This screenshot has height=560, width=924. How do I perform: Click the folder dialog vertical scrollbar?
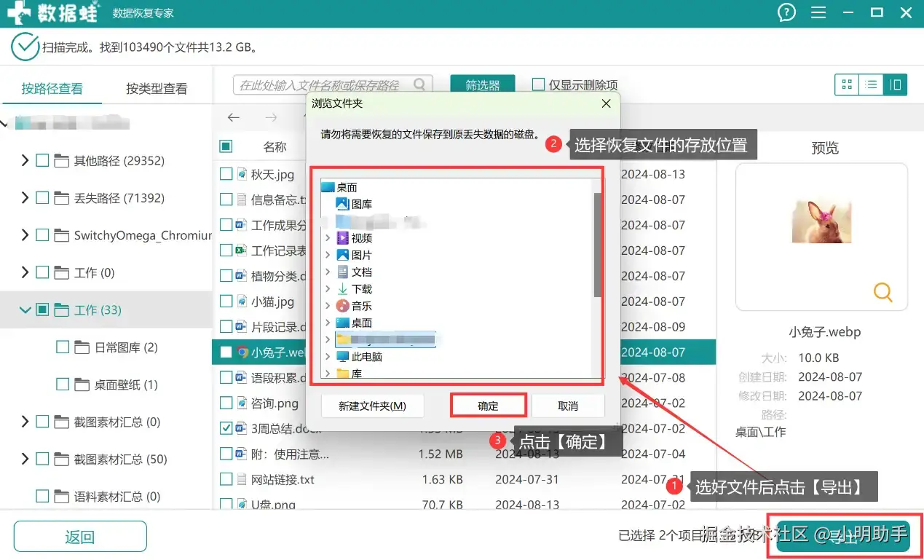[597, 245]
